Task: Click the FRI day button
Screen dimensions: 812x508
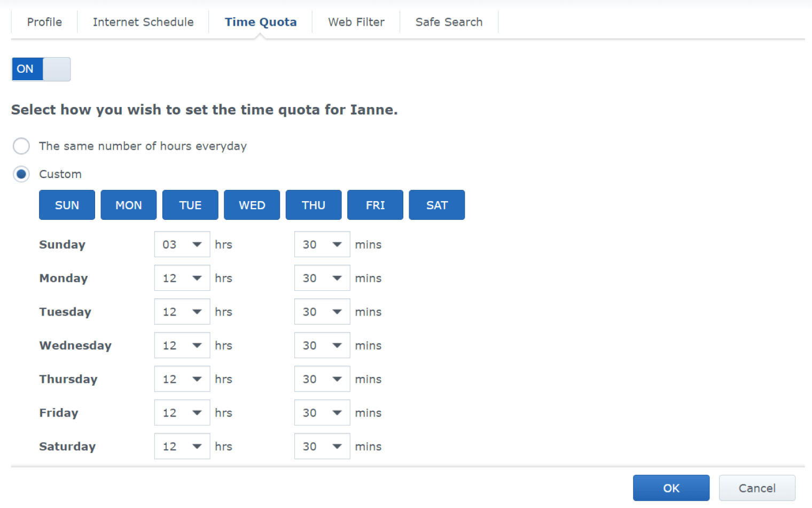Action: [375, 205]
